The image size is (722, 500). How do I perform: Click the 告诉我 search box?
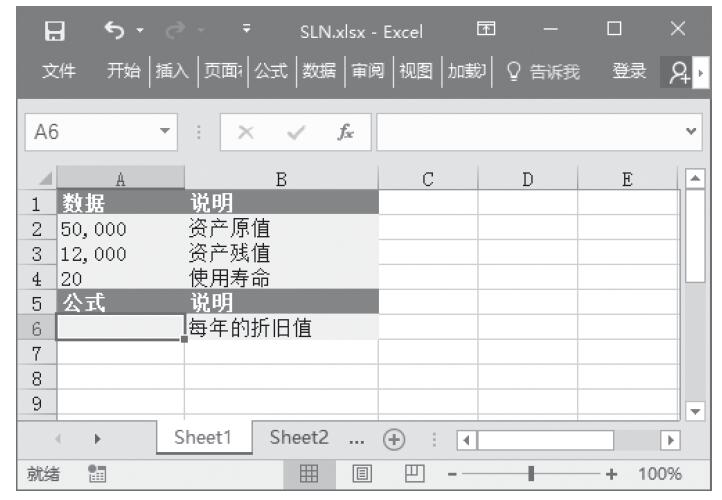tap(544, 71)
